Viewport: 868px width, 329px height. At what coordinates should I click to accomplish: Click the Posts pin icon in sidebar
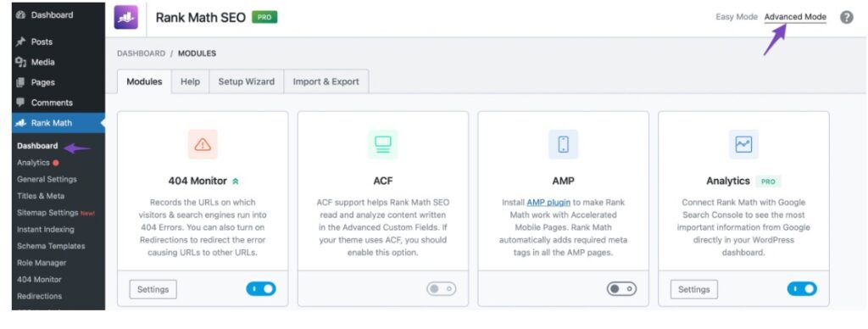21,42
